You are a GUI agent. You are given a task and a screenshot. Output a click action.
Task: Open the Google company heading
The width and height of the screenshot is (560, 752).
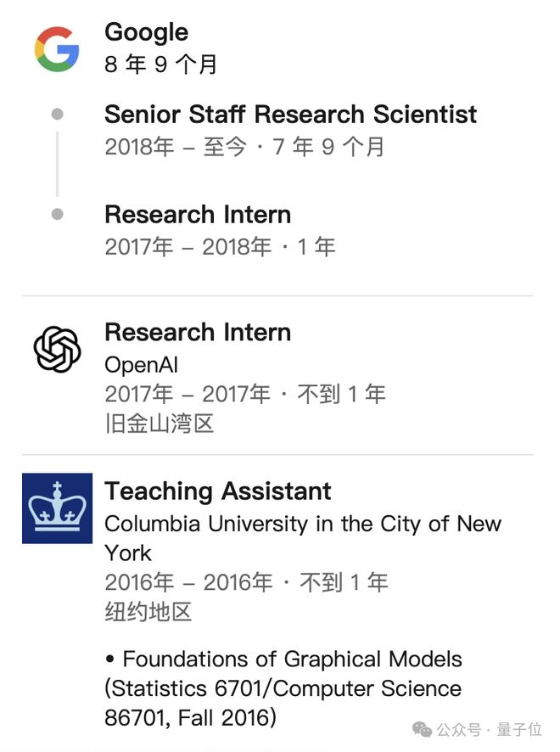click(146, 32)
